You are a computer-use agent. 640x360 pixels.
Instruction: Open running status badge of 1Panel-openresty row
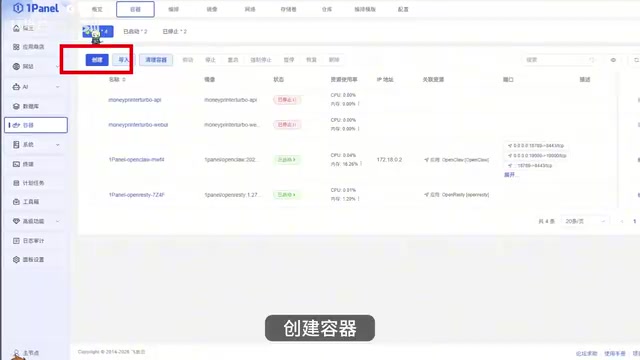(287, 195)
